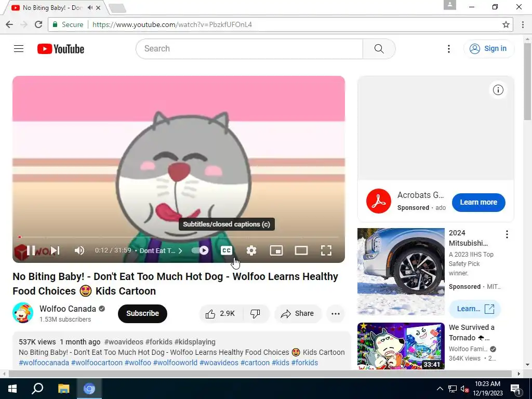Click the Sign in button
532x399 pixels.
[x=489, y=49]
